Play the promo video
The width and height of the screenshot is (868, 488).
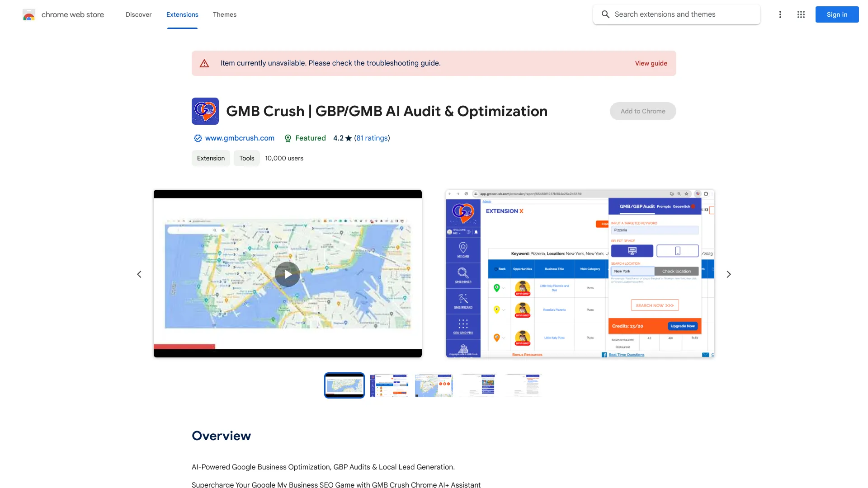[288, 274]
